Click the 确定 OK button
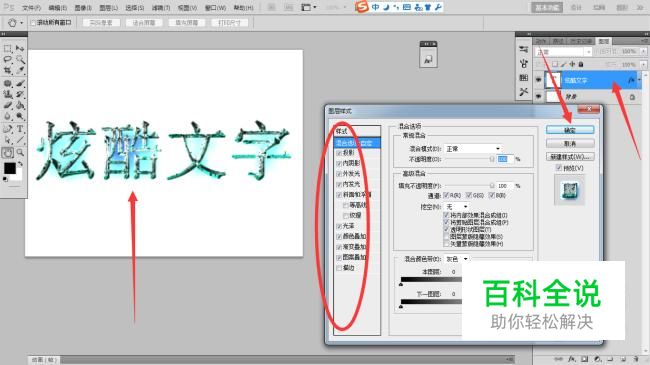This screenshot has height=365, width=650. point(570,130)
